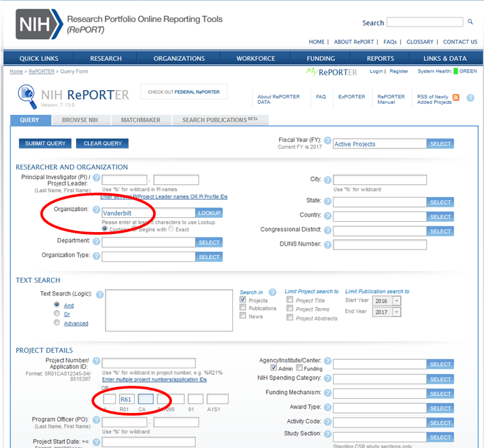Open help icon for Text Search Logic

pos(99,294)
